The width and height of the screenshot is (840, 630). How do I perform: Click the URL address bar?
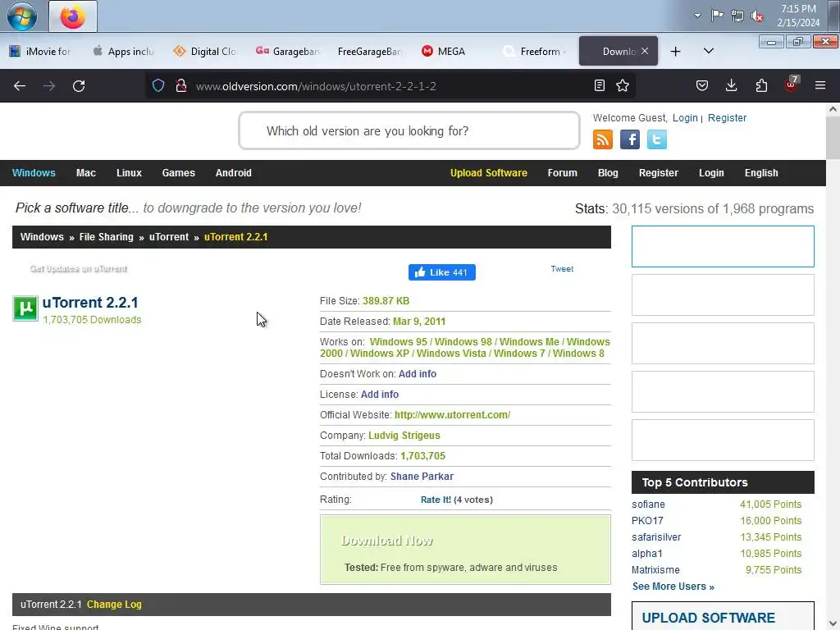(x=390, y=85)
